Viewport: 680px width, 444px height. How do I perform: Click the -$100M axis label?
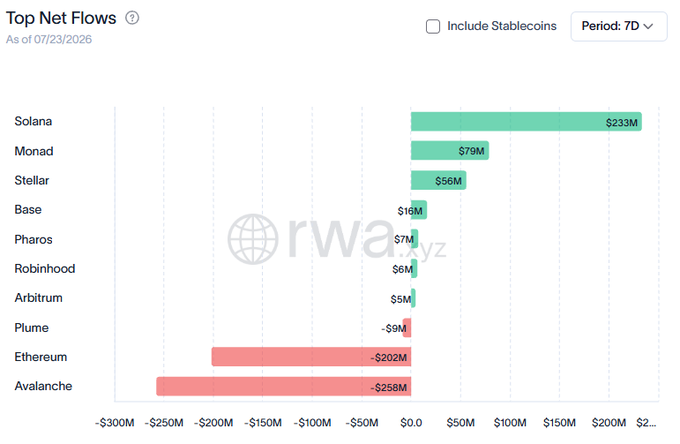[x=312, y=423]
